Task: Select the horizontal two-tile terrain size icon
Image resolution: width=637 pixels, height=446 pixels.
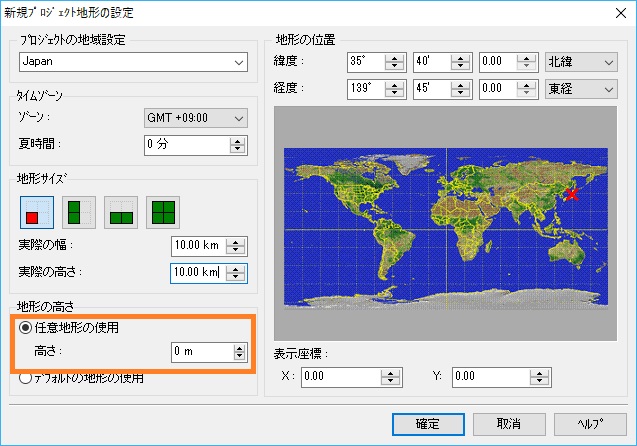Action: pyautogui.click(x=119, y=212)
